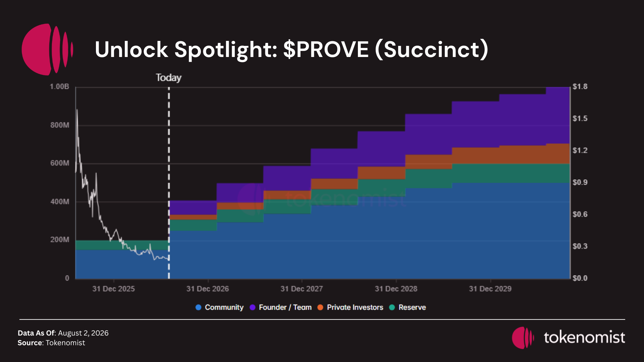Click the Tokenomist logo beside the title

pyautogui.click(x=47, y=49)
